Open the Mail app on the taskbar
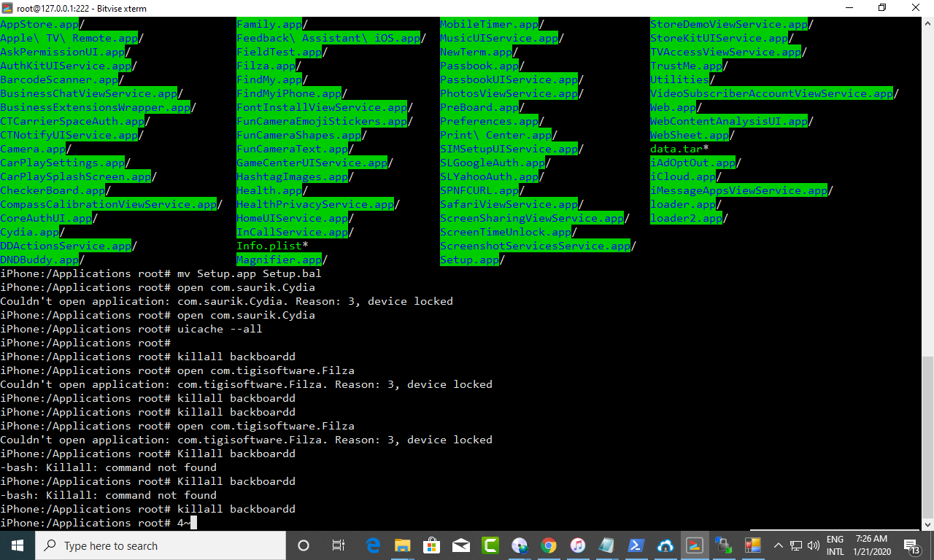 coord(461,545)
